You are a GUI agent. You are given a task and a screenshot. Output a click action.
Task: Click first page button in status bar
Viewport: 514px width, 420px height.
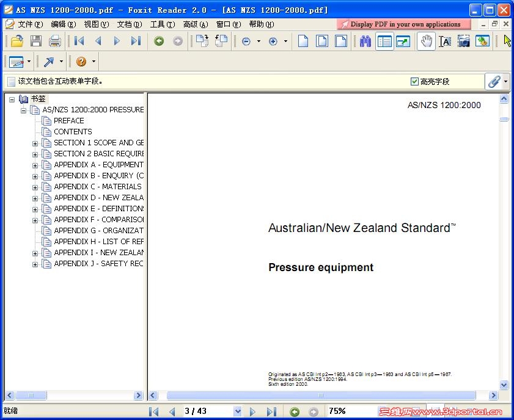154,411
